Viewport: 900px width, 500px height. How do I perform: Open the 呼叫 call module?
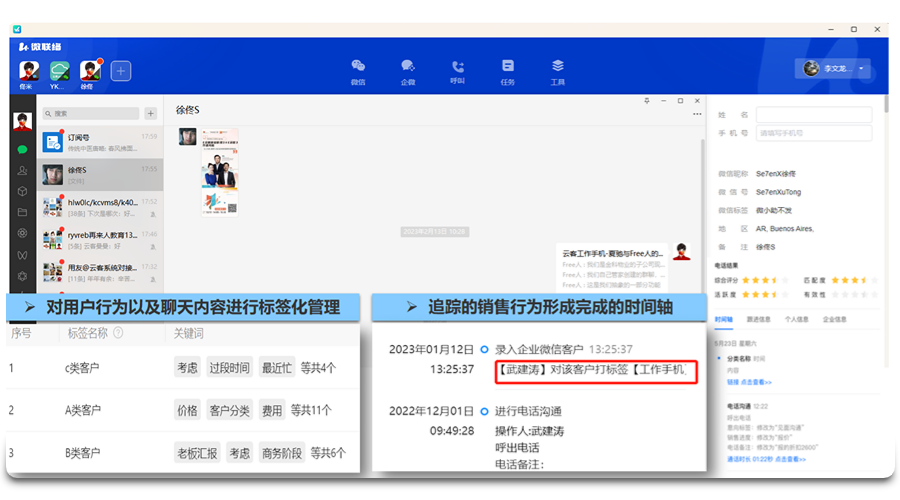point(458,70)
